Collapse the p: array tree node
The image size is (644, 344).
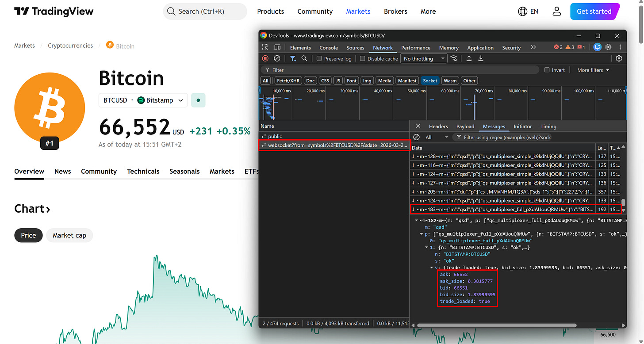click(422, 233)
